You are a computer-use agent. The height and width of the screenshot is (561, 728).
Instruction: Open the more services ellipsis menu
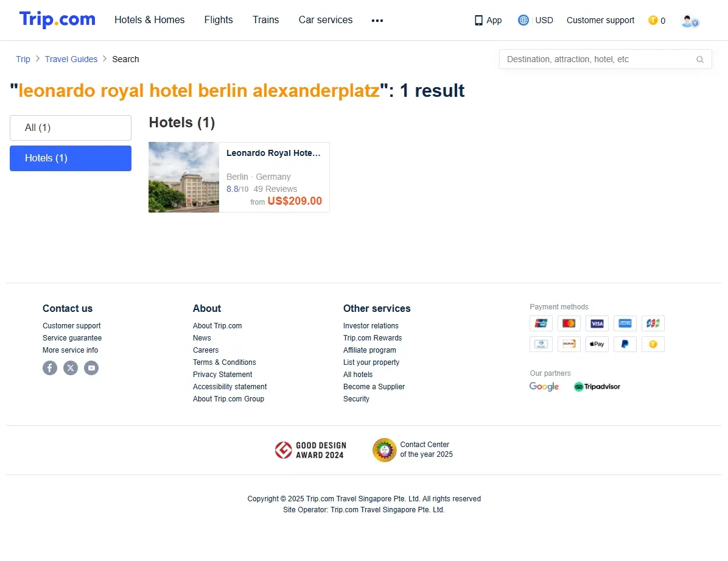tap(377, 21)
